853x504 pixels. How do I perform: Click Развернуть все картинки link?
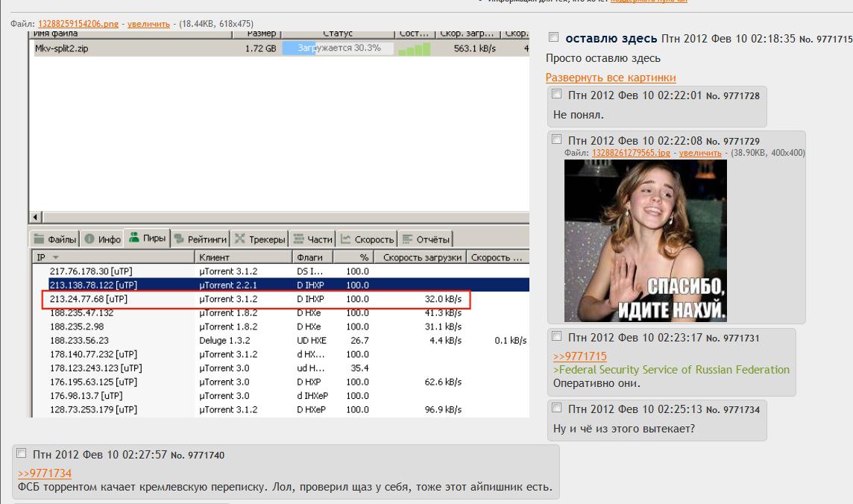611,78
